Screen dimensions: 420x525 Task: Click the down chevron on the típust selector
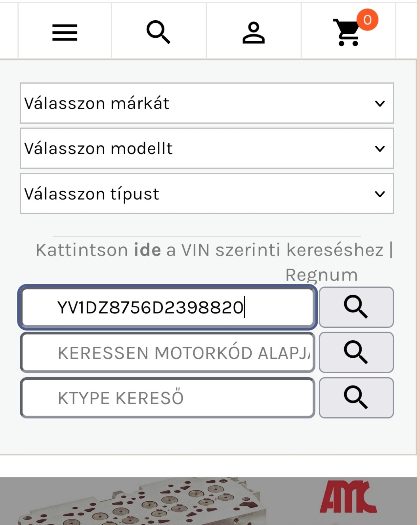(x=380, y=194)
